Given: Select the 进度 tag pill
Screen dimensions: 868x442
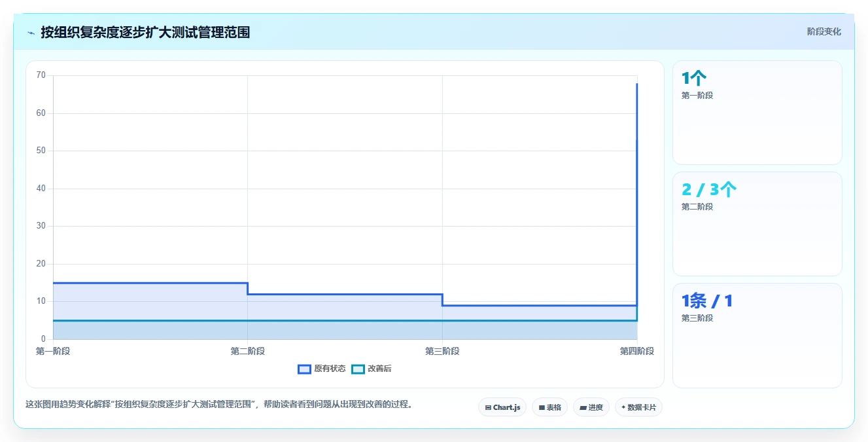Looking at the screenshot, I should tap(591, 407).
